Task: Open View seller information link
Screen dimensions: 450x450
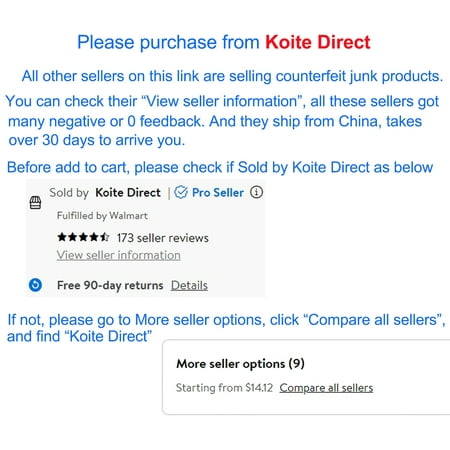Action: pos(119,255)
